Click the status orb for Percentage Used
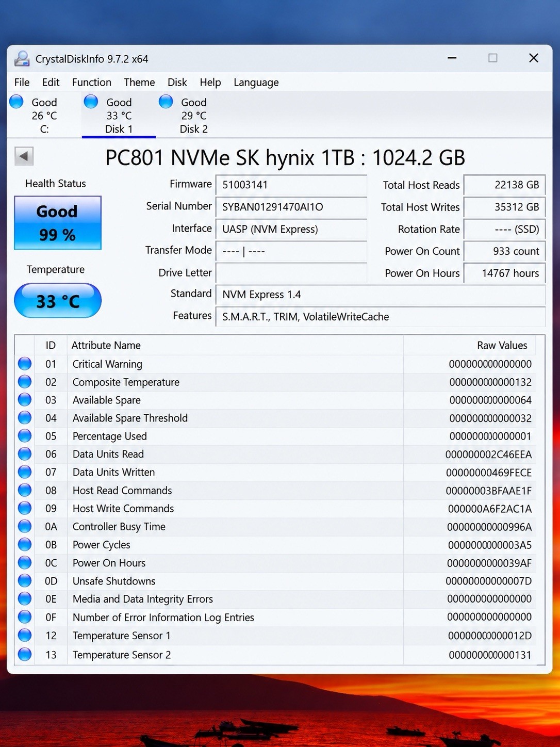Viewport: 560px width, 747px height. [x=25, y=436]
